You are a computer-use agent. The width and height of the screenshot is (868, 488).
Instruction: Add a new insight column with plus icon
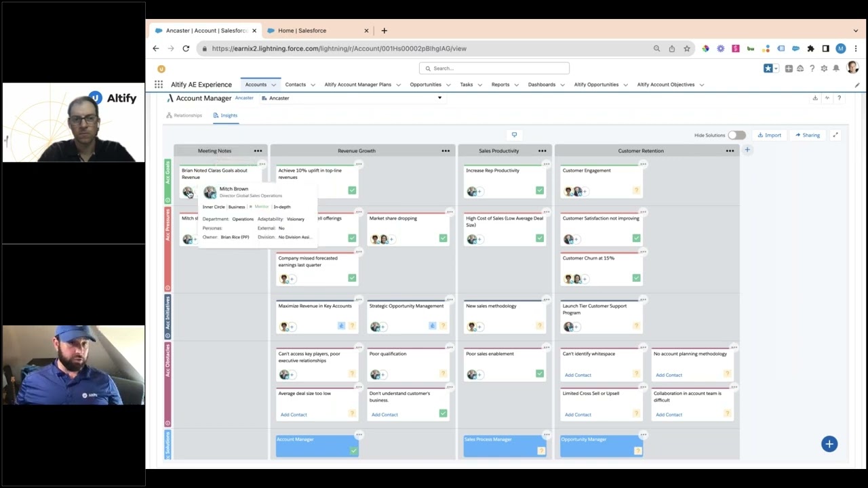coord(747,150)
